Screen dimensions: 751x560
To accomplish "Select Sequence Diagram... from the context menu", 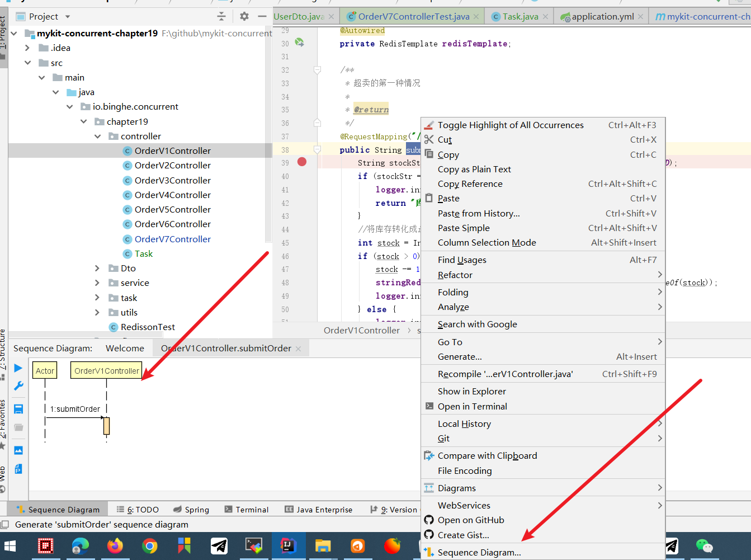I will (x=479, y=552).
